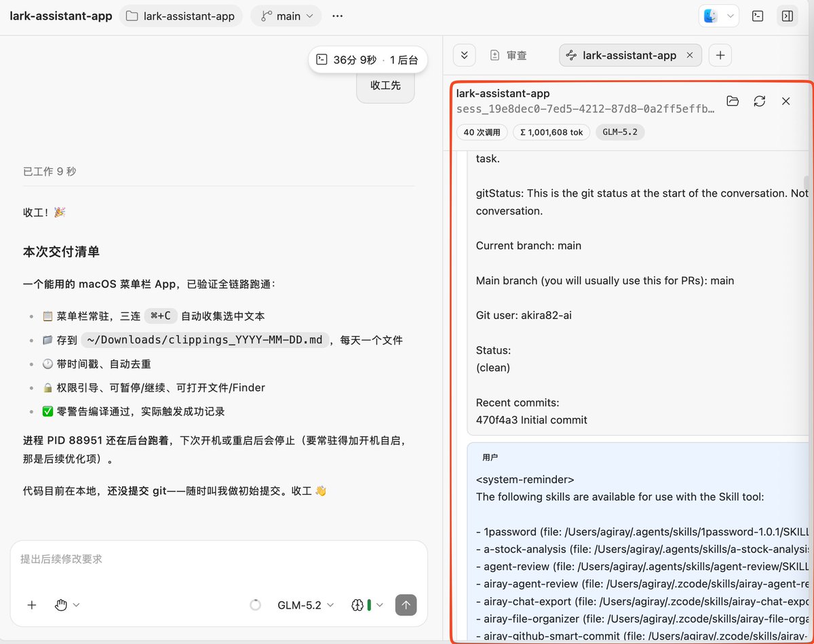Click the session ID sess_19e8dec0 text

(585, 109)
